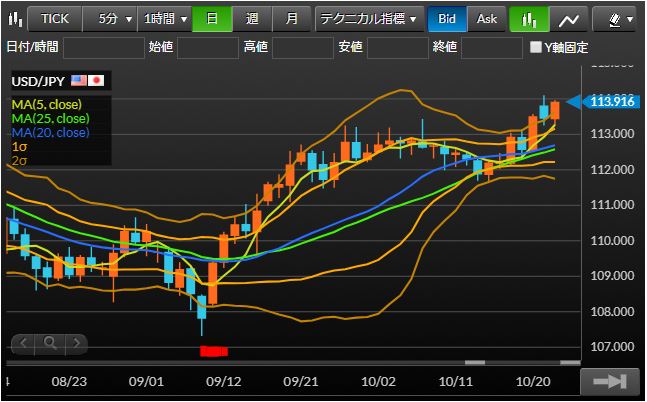Click the 10/20 date axis label
Viewport: 647px width, 402px height.
click(x=533, y=382)
